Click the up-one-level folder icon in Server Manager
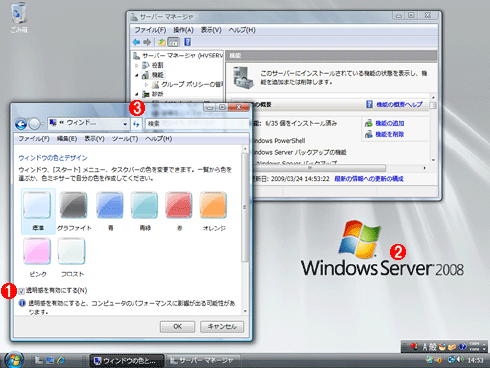This screenshot has width=490, height=368. (x=162, y=42)
